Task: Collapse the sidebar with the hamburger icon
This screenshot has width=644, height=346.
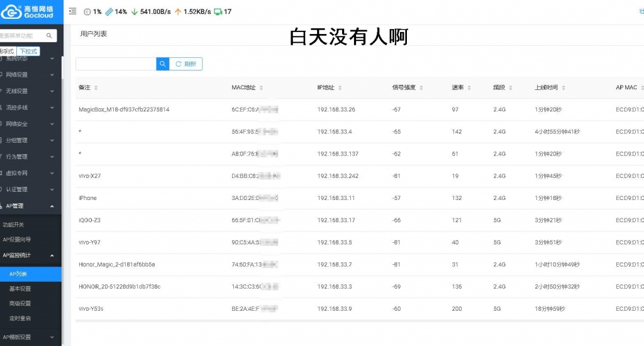Action: point(72,11)
